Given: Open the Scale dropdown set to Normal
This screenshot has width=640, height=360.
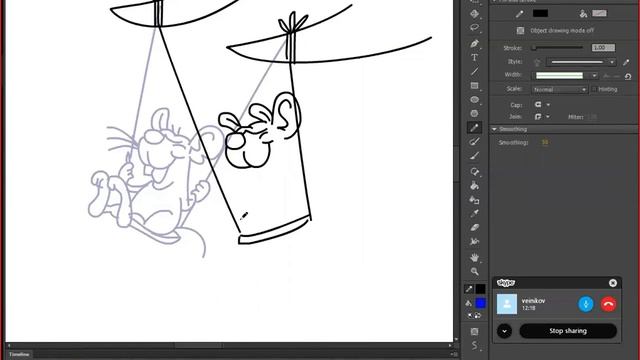Looking at the screenshot, I should [559, 89].
